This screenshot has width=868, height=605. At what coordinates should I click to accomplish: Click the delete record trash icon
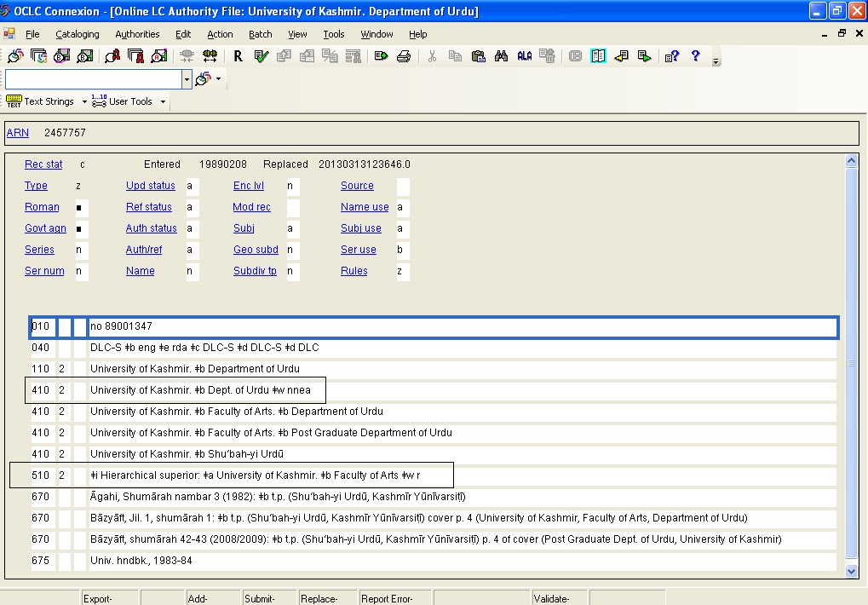(548, 56)
